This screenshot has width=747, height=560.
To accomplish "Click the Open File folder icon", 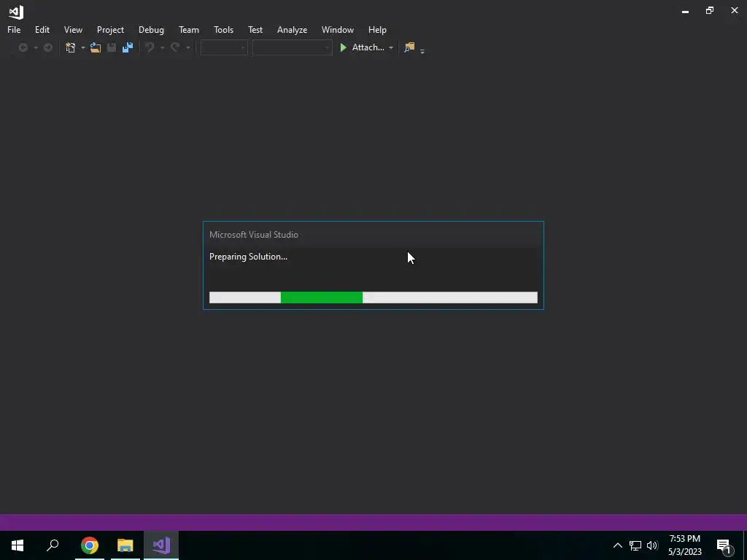I will pyautogui.click(x=96, y=47).
